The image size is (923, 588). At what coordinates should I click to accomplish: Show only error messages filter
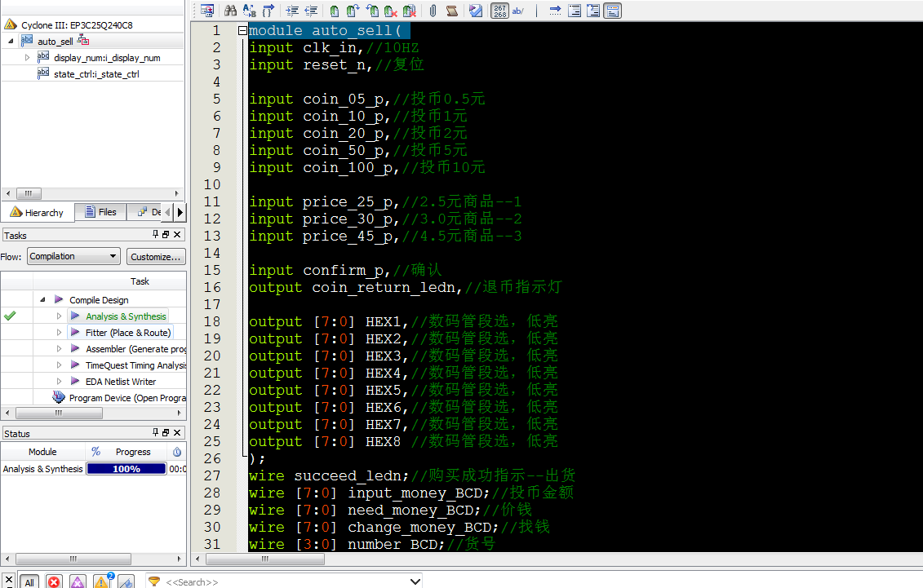click(54, 582)
